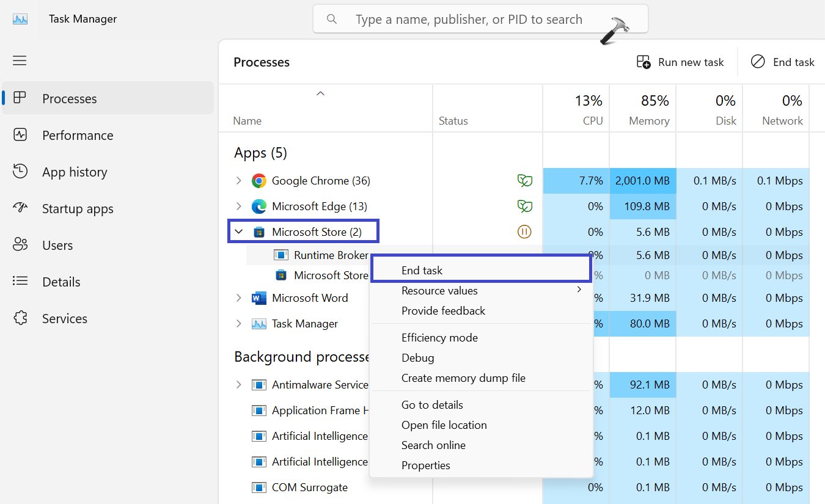Click the Run new task button
Screen dimensions: 825x504
[x=680, y=62]
